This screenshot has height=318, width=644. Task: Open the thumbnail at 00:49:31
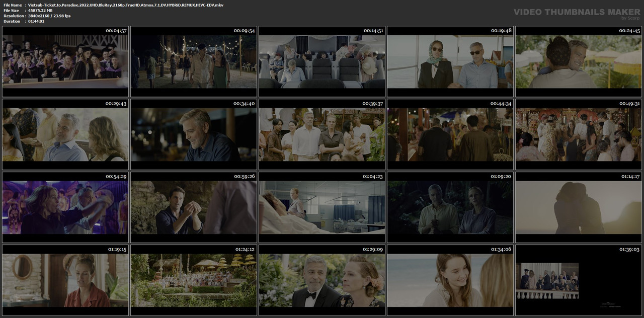point(579,134)
